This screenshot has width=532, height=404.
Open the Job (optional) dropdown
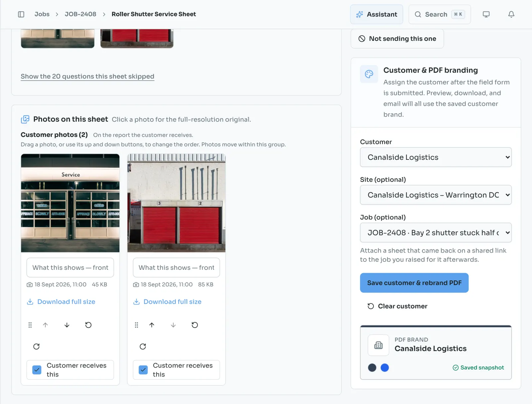click(x=436, y=233)
